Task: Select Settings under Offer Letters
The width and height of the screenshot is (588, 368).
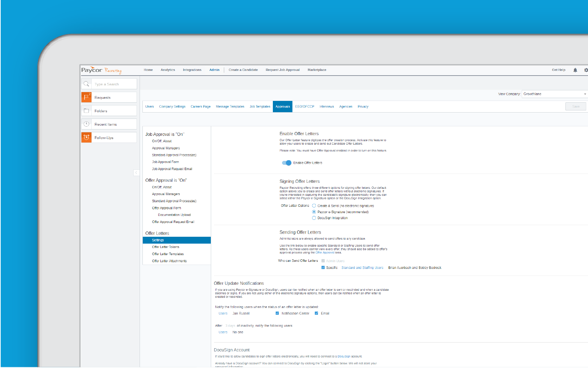Action: (177, 240)
